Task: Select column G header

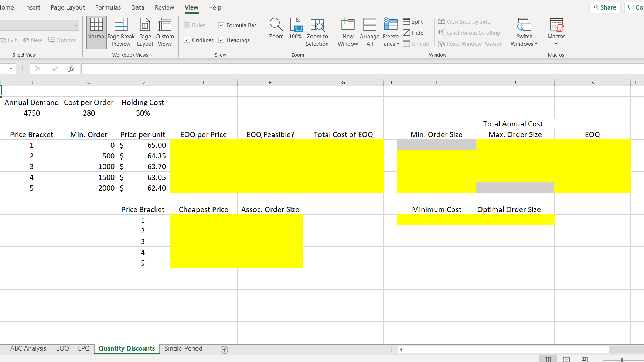Action: [343, 82]
